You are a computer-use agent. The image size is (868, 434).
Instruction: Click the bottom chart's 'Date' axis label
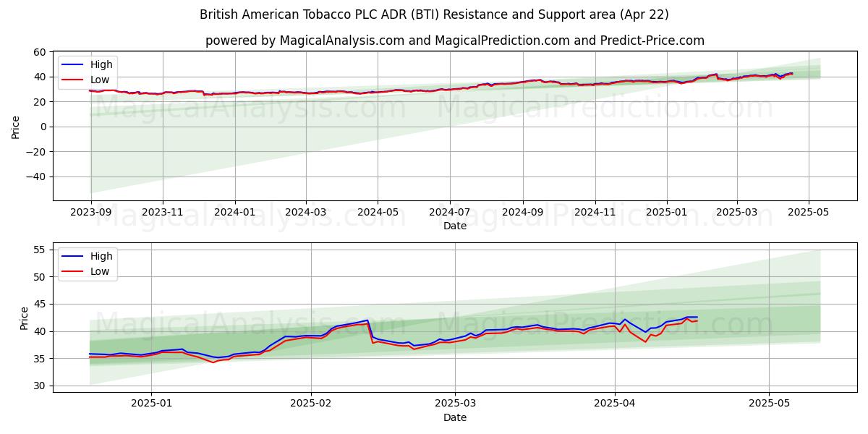click(455, 417)
